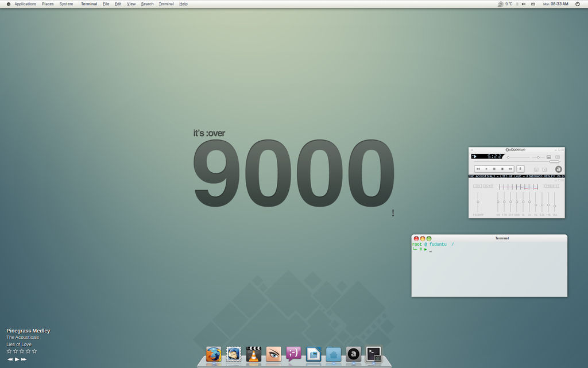Open the Audacious icon in the dock
588x368 pixels.
coord(353,354)
